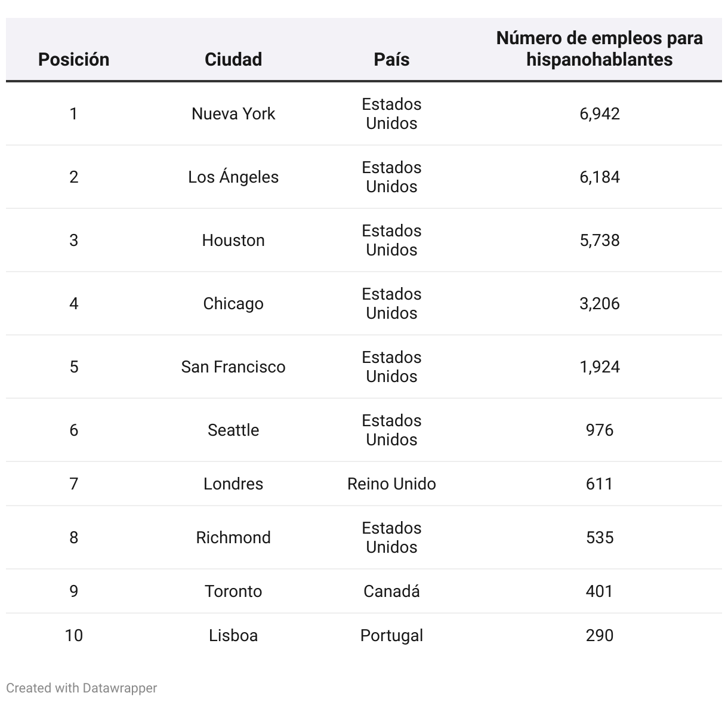Click the Chicago city cell
This screenshot has width=728, height=702.
233,303
